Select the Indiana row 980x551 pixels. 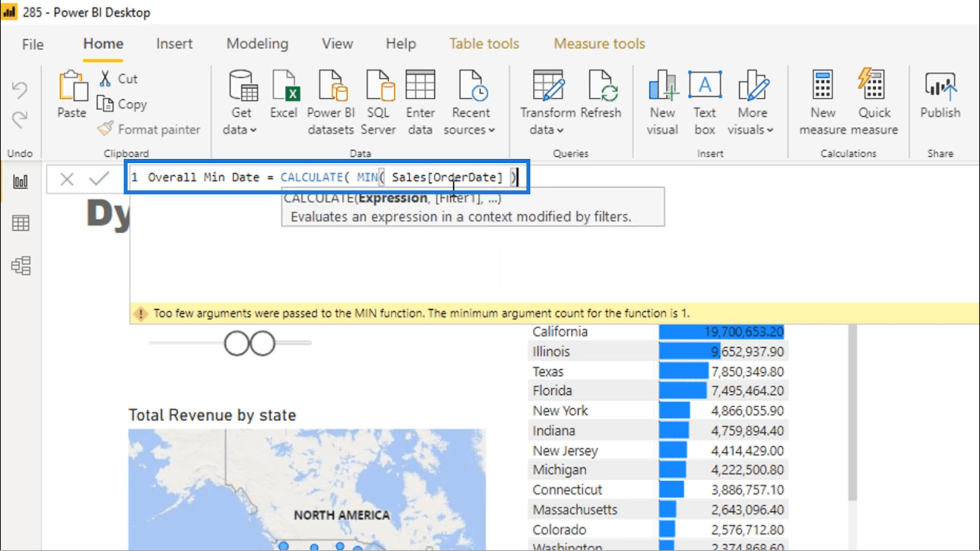tap(658, 430)
